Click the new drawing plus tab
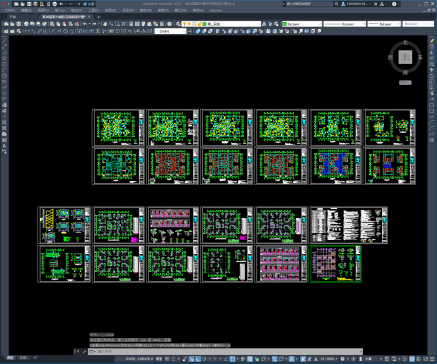The height and width of the screenshot is (364, 437). click(x=98, y=17)
